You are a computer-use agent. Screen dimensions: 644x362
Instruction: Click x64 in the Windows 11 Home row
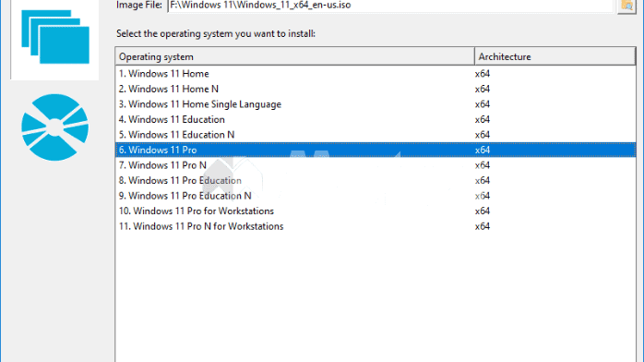tap(483, 74)
